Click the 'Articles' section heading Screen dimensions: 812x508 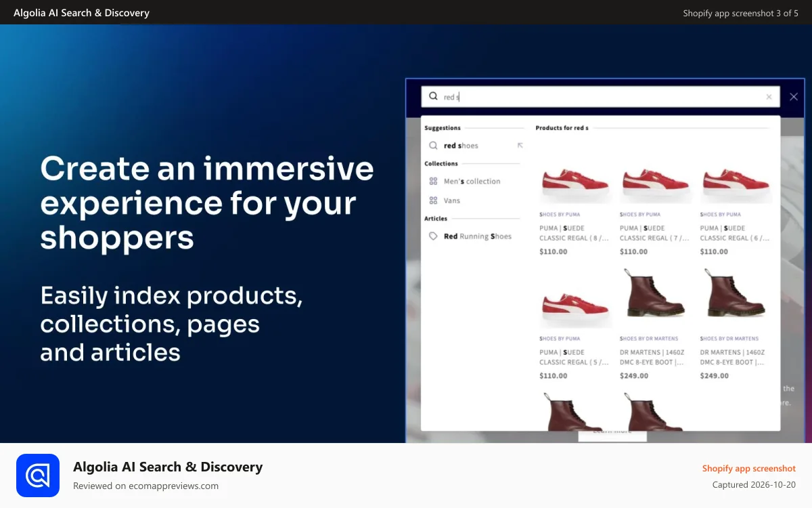point(436,219)
